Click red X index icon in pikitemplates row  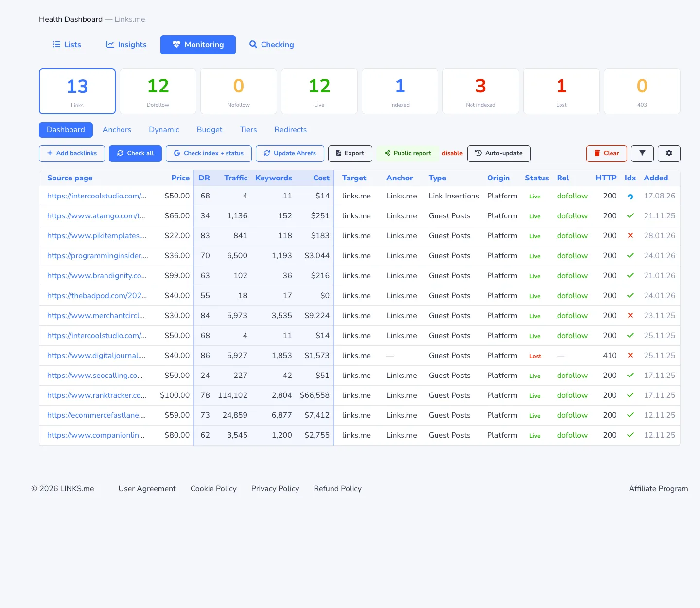point(630,235)
